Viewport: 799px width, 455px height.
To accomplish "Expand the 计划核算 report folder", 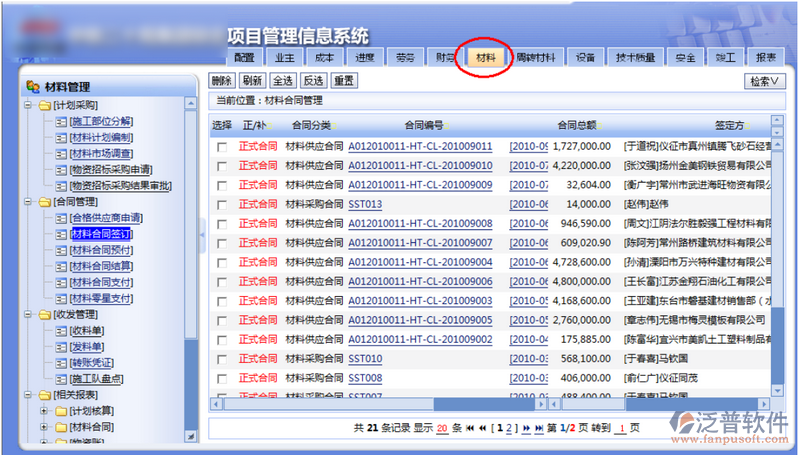I will 44,411.
